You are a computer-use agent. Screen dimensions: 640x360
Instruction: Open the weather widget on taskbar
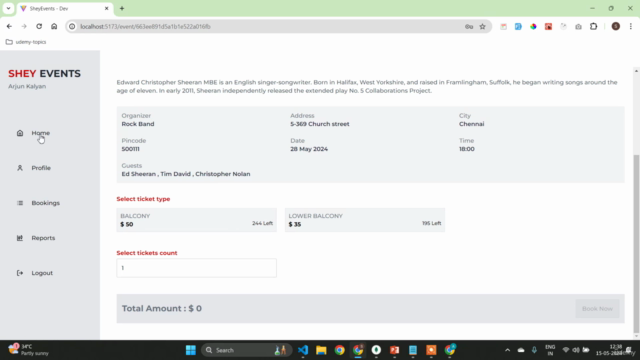point(29,350)
